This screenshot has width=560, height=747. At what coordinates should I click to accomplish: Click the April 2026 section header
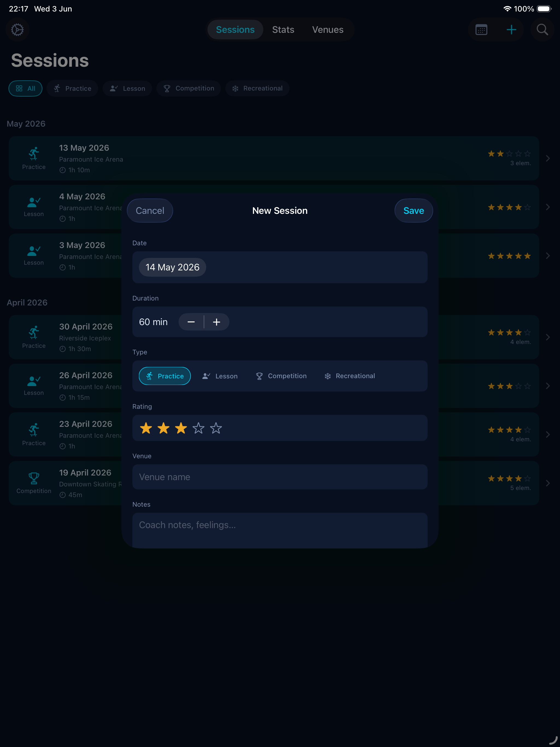[x=27, y=302]
